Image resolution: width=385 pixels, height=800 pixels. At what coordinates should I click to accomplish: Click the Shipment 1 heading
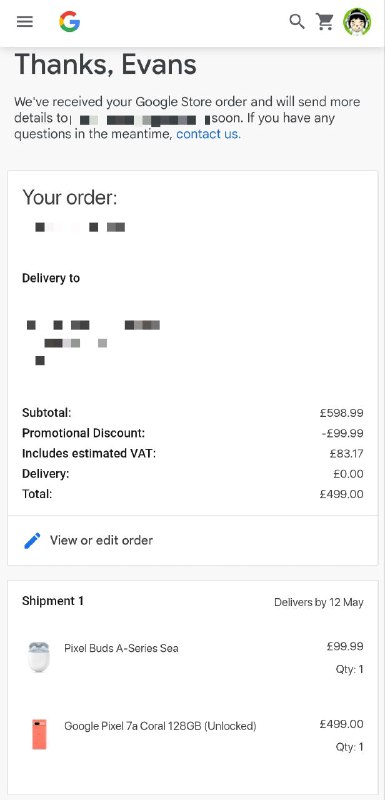(53, 601)
